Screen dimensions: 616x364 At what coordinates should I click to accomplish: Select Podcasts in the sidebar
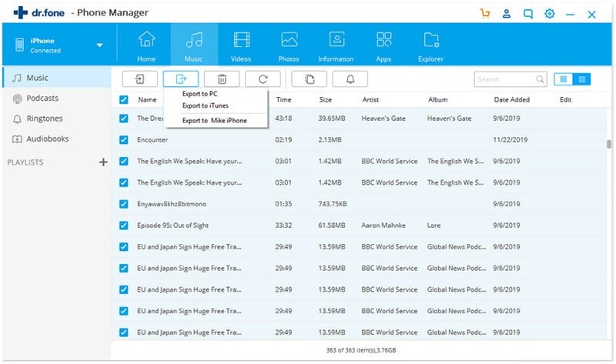click(56, 99)
